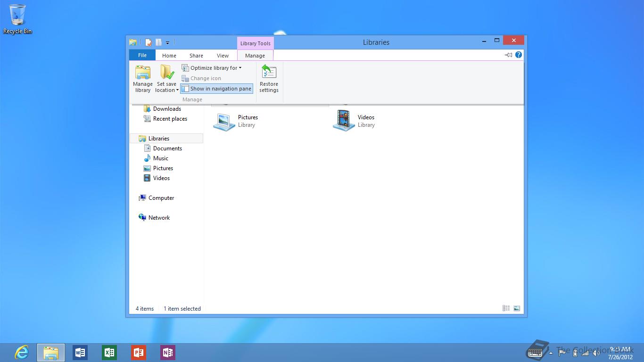Launch Word from the taskbar
Viewport: 644px width, 362px height.
point(80,353)
